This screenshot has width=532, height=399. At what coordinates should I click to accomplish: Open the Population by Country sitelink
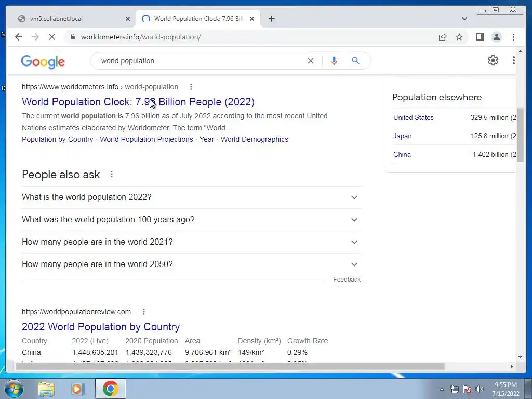coord(57,139)
